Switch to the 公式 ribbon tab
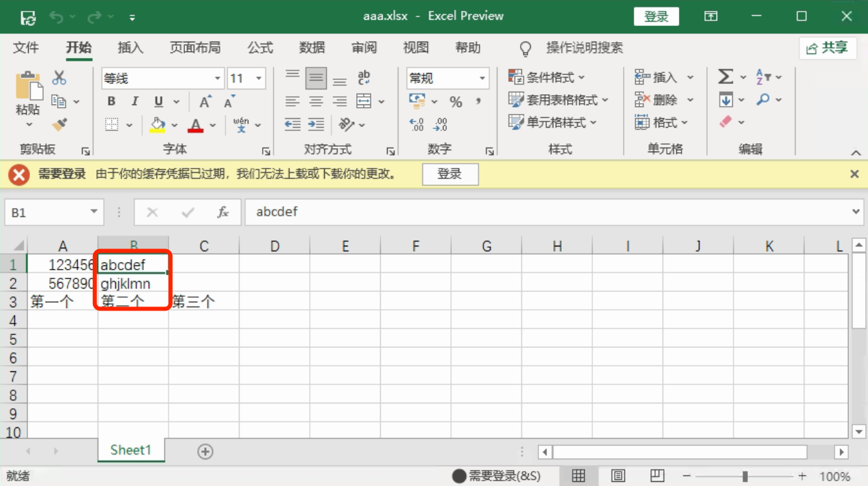The width and height of the screenshot is (868, 486). pos(260,48)
